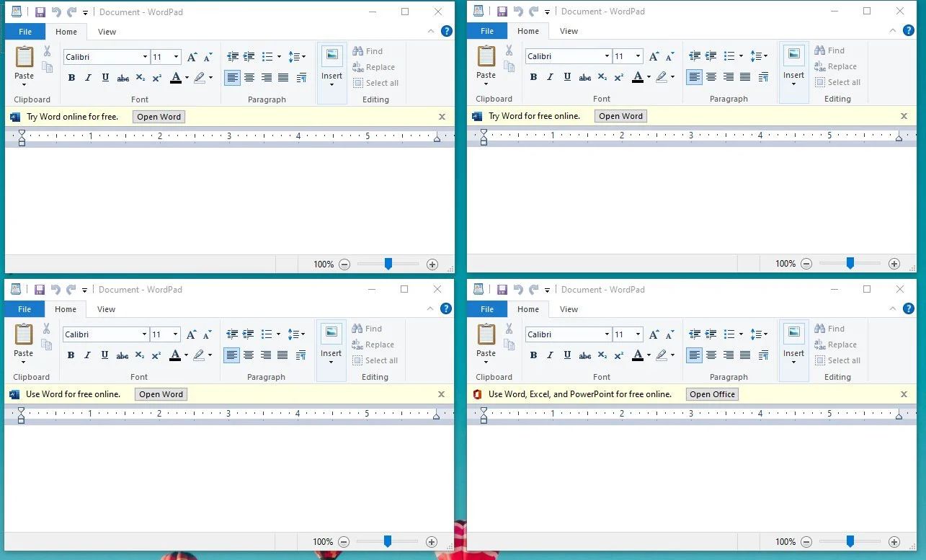
Task: Click Grow font icon in 'Try Word online' window
Action: (192, 57)
